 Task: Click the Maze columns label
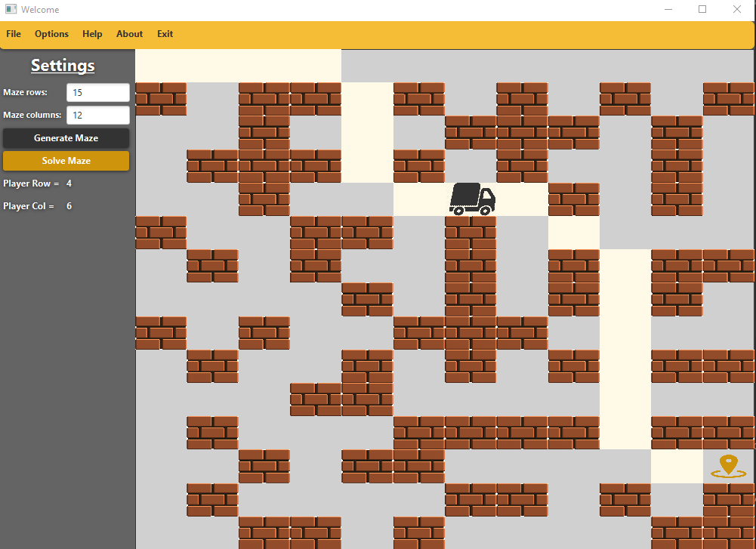32,115
